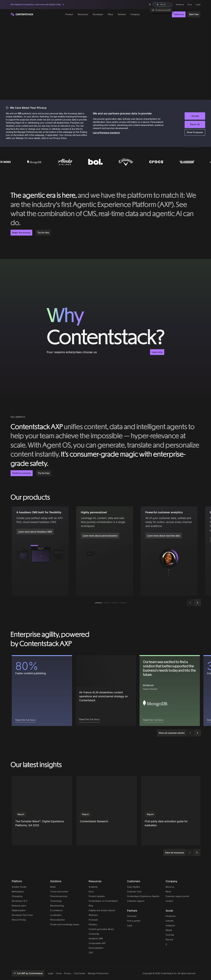Click Learn more about personalization button
211x980 pixels.
pyautogui.click(x=100, y=536)
